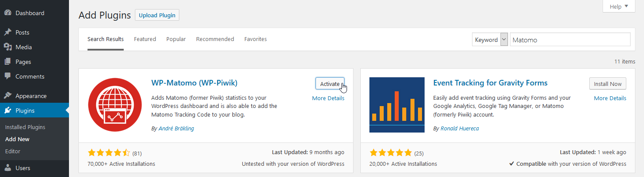The height and width of the screenshot is (177, 644).
Task: Click the WP-Matomo globe thumbnail
Action: click(x=115, y=105)
